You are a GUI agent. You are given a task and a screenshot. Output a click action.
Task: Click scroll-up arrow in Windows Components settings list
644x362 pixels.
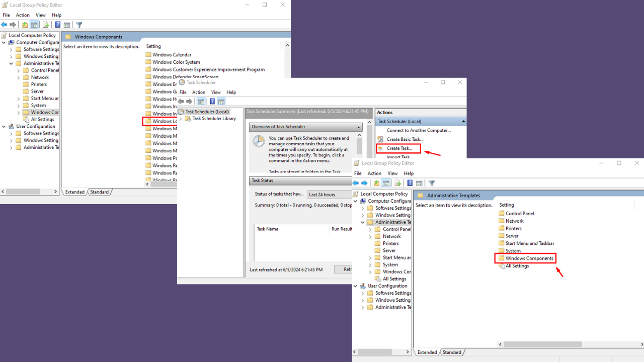(x=287, y=45)
